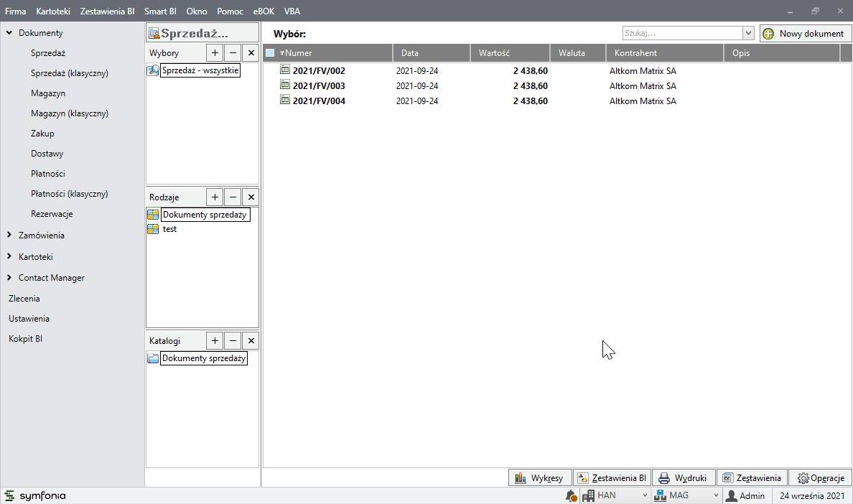Click the document icon of invoice 2021/FV/003

pyautogui.click(x=285, y=85)
